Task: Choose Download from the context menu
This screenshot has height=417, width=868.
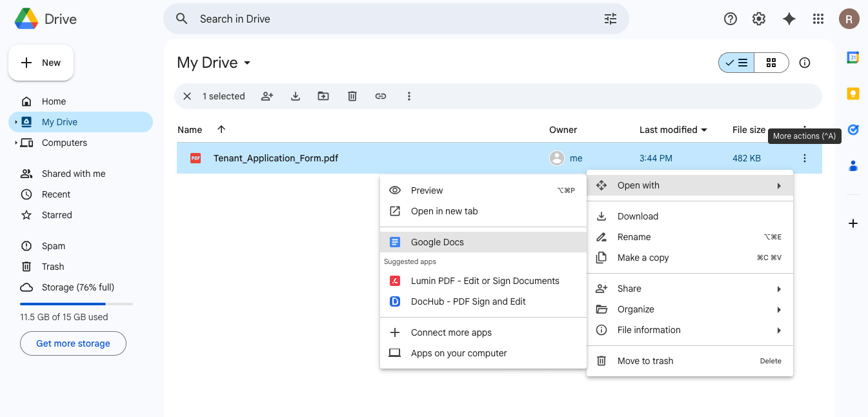Action: 690,216
